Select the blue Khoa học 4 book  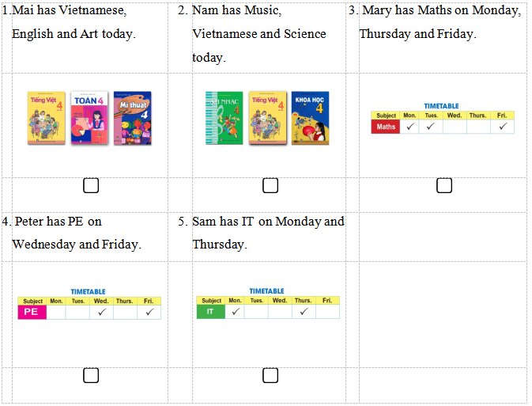pyautogui.click(x=310, y=118)
